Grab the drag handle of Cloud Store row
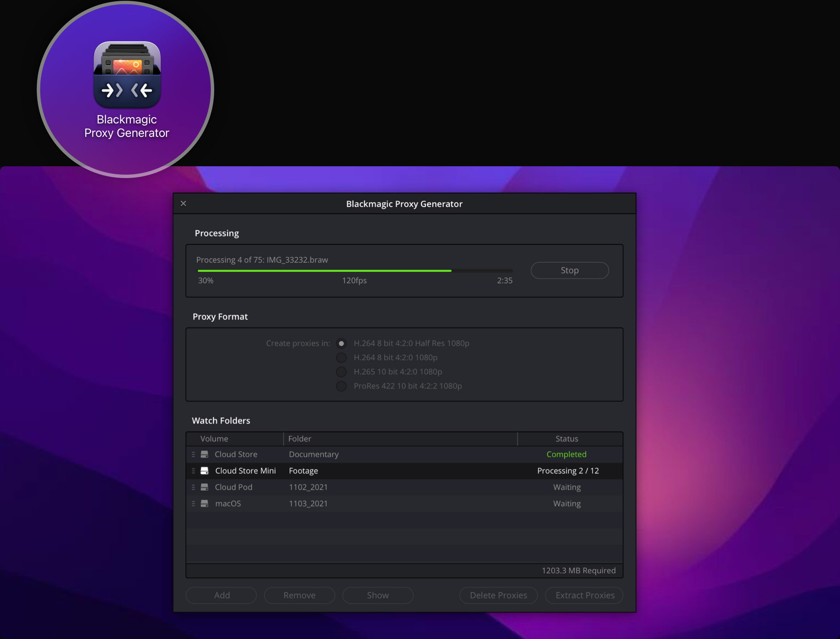 193,454
